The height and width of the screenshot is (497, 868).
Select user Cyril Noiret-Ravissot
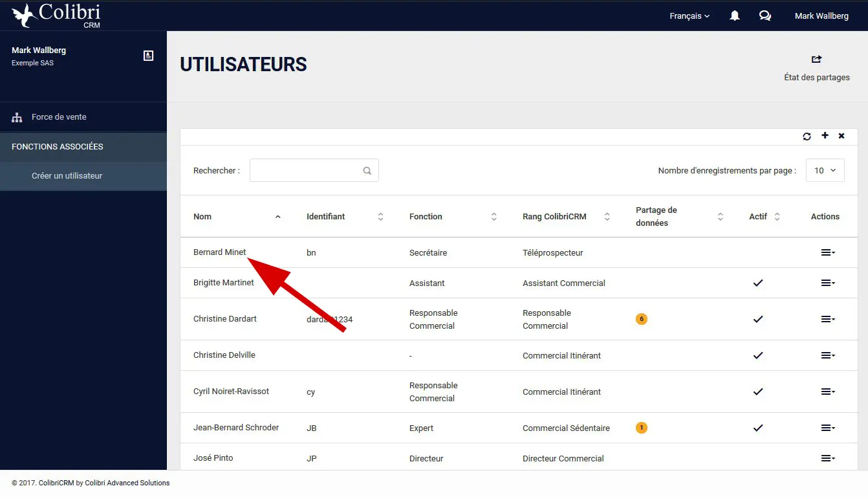click(231, 392)
